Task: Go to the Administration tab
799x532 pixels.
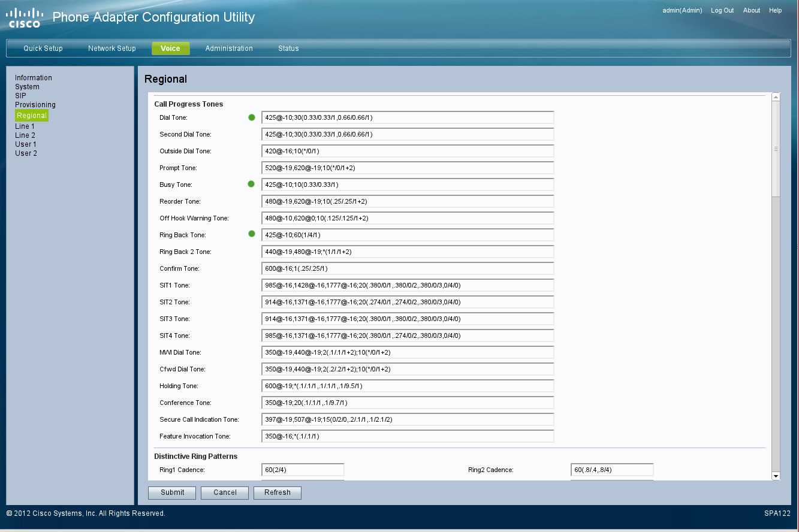Action: (x=229, y=49)
